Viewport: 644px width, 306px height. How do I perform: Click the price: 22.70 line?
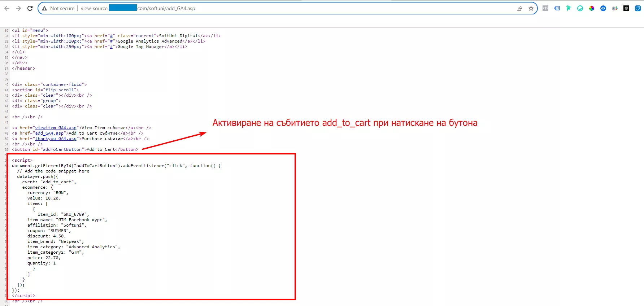[44, 258]
